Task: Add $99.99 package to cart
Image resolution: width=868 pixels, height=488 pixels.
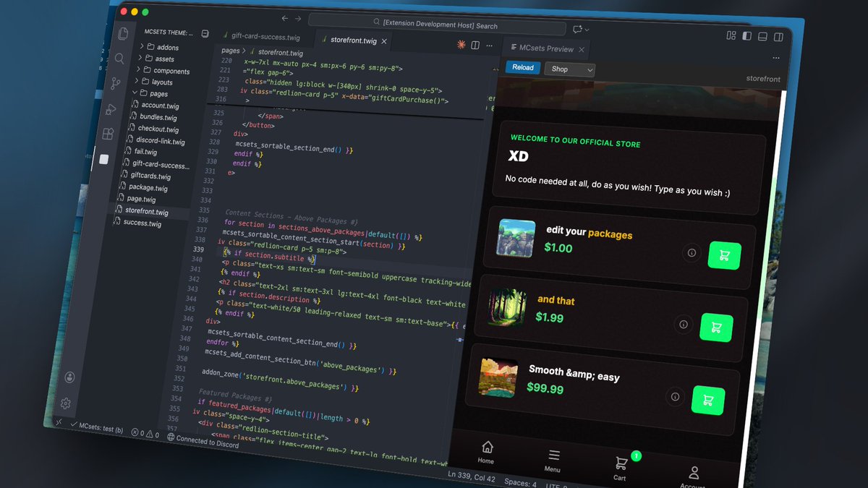Action: (x=708, y=400)
